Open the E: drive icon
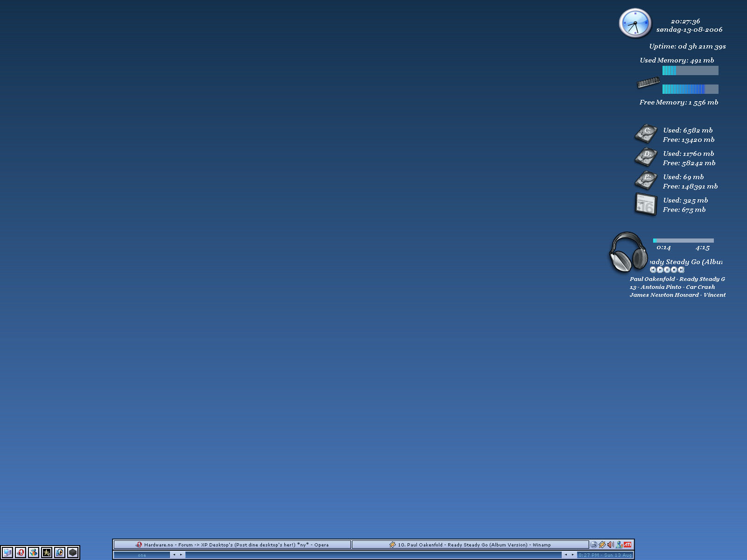 click(x=646, y=181)
